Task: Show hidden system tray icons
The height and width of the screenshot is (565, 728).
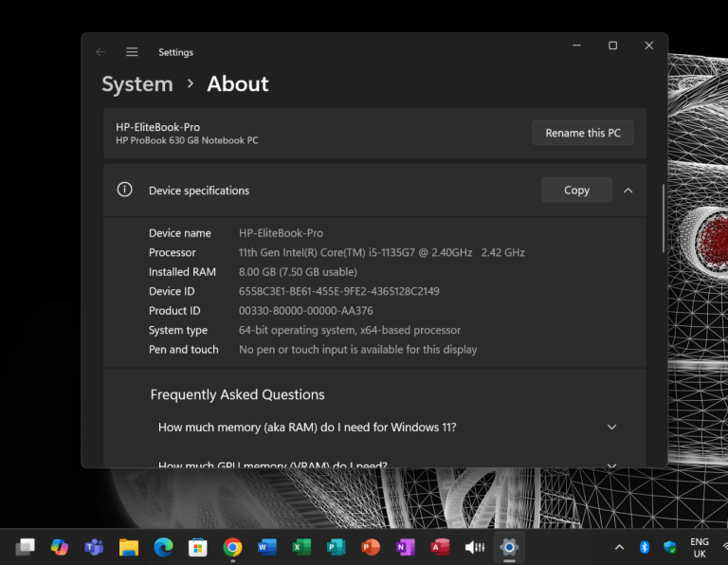Action: coord(619,547)
